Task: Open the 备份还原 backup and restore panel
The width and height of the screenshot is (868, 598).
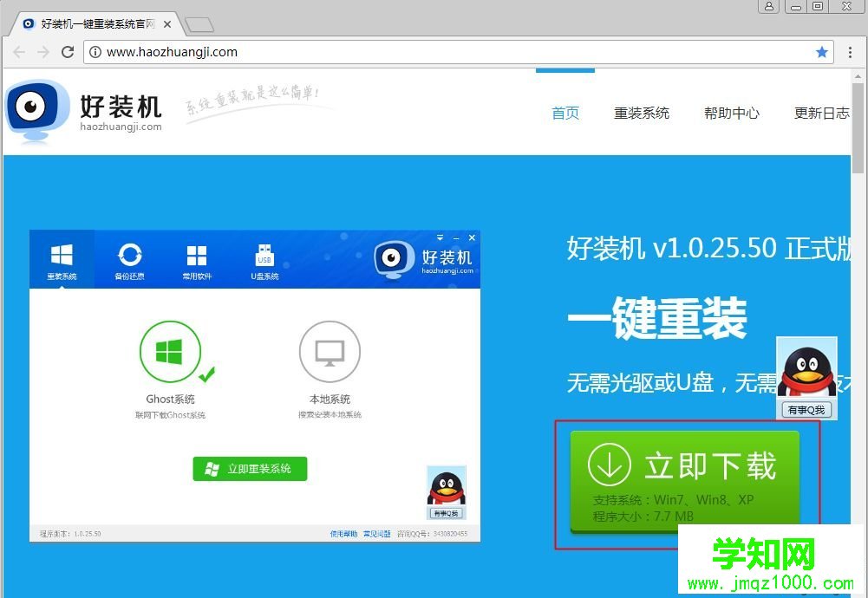Action: click(129, 258)
